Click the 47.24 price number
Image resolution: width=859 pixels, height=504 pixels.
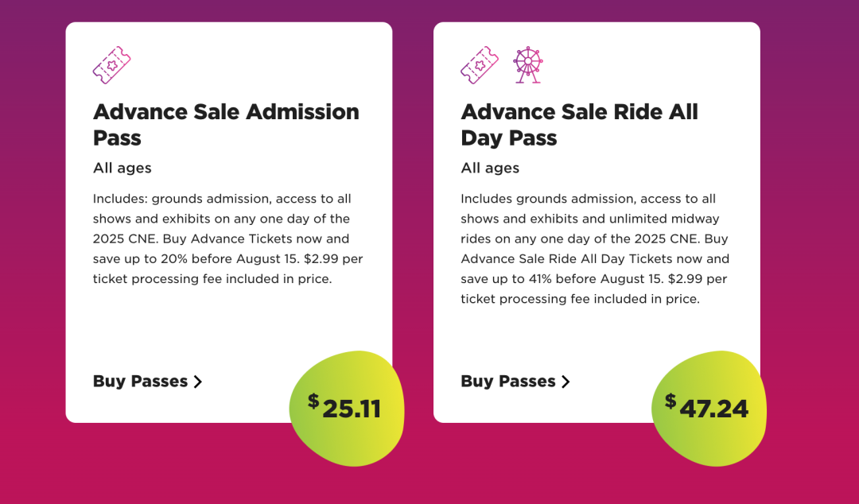click(x=713, y=409)
